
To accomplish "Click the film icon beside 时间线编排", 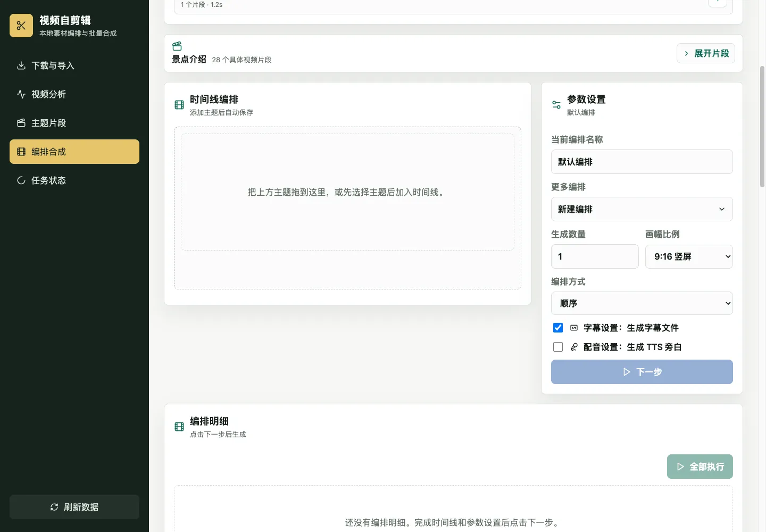I will pos(179,105).
